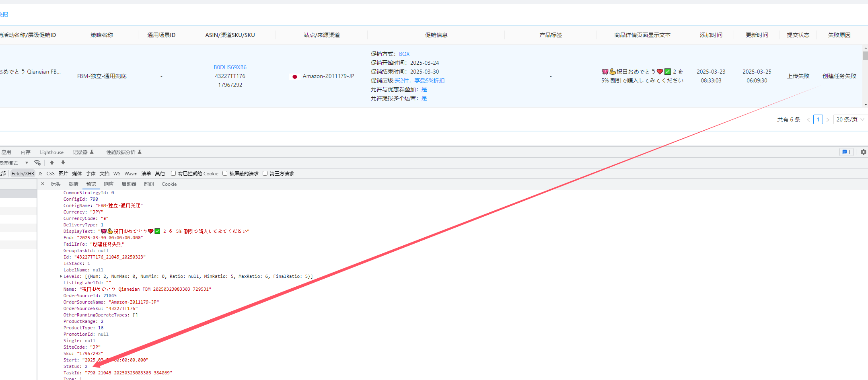The width and height of the screenshot is (868, 380).
Task: Open network conditions wifi-gear icon
Action: [37, 163]
